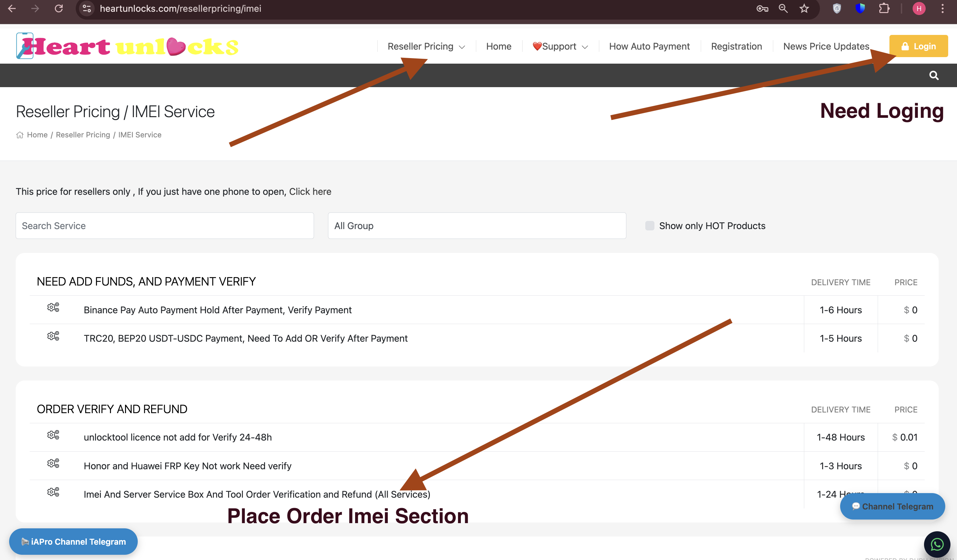Click the Heart Unlocks logo
This screenshot has height=560, width=957.
point(127,46)
